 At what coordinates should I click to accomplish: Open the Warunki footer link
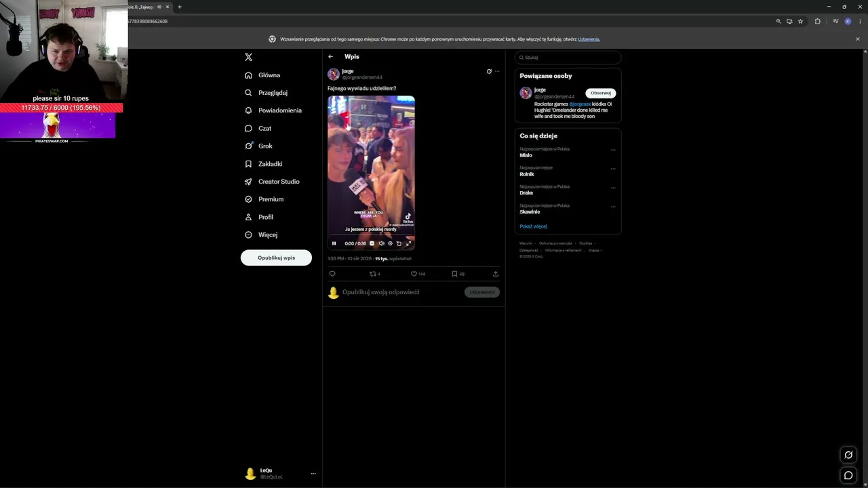[526, 243]
